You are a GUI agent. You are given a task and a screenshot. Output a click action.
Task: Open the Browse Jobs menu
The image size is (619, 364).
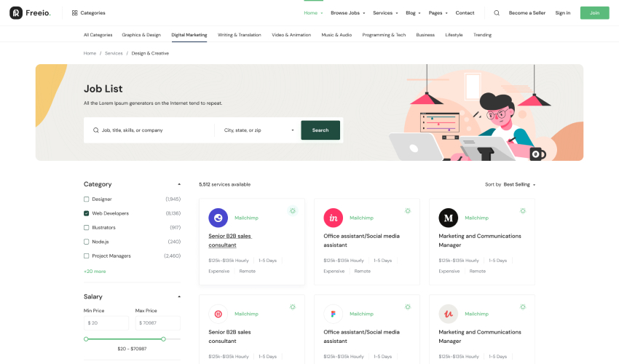(x=347, y=13)
